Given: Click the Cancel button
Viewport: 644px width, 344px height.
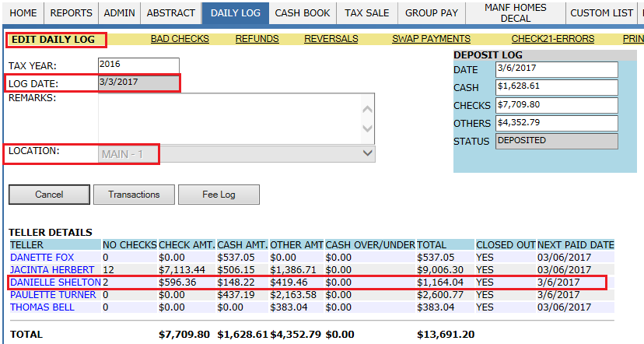Looking at the screenshot, I should 49,195.
